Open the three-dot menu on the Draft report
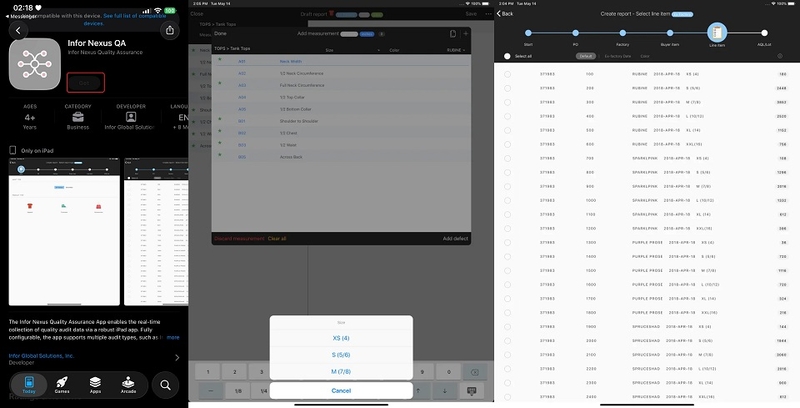Viewport: 800px width, 408px height. coord(488,14)
